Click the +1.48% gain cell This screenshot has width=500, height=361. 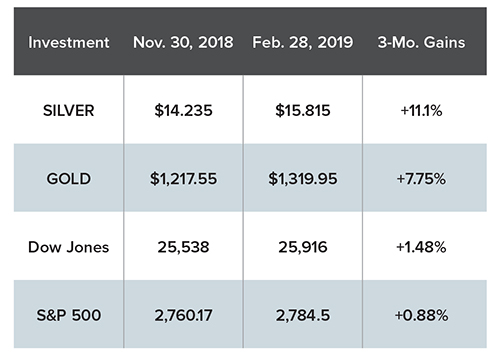421,247
